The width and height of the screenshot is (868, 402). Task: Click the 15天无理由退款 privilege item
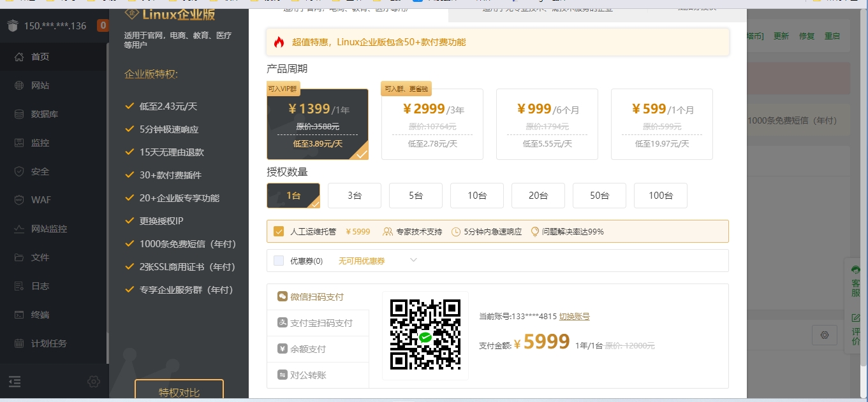[x=172, y=152]
